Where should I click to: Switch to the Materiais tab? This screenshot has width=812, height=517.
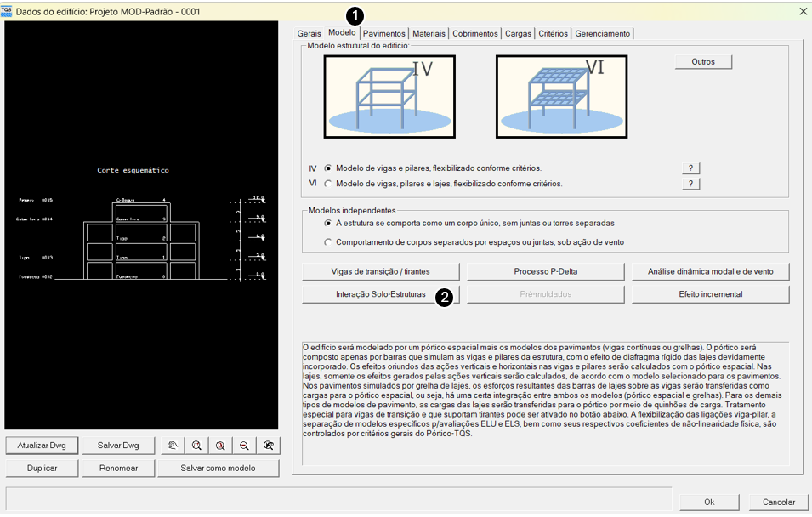(429, 34)
